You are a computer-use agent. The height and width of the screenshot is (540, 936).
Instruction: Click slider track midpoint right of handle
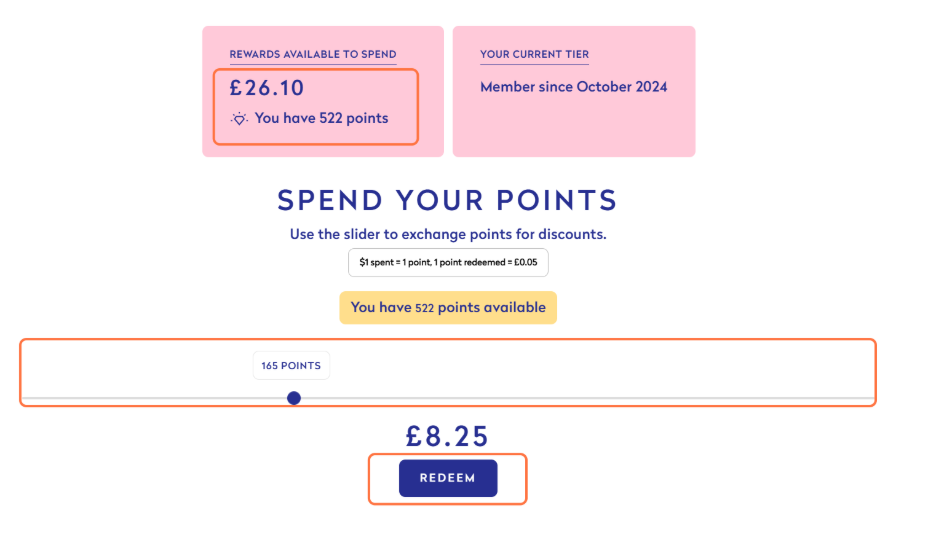pyautogui.click(x=582, y=399)
